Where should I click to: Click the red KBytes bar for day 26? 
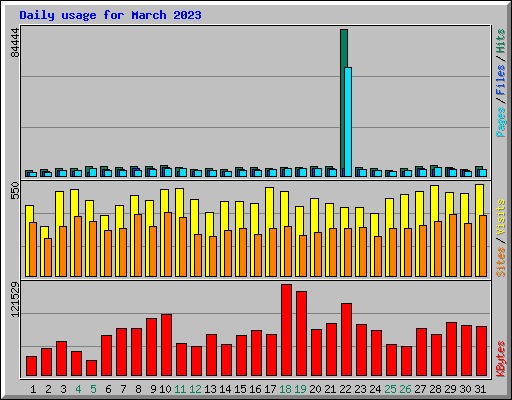pos(406,361)
